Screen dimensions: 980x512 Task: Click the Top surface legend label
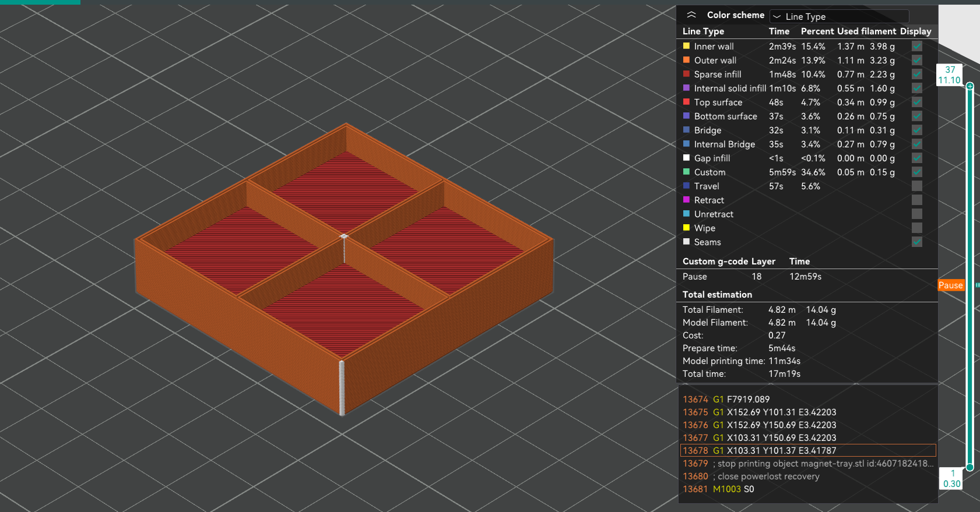pyautogui.click(x=718, y=103)
